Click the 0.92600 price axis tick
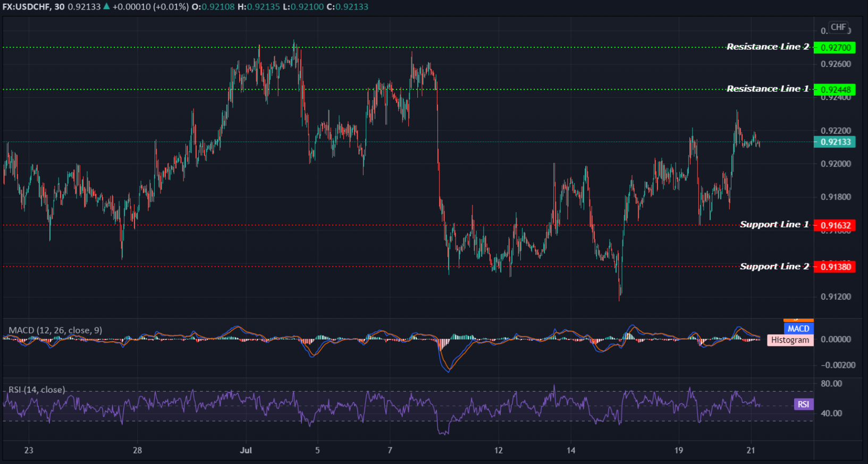Viewport: 868px width, 464px height. [836, 64]
